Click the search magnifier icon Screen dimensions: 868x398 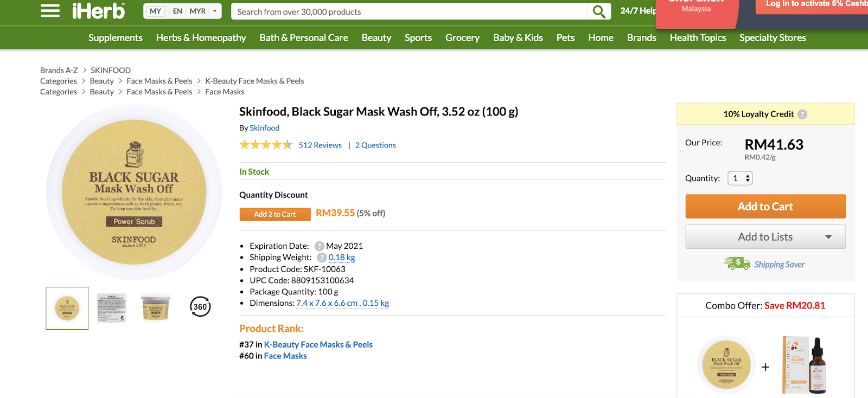coord(599,11)
